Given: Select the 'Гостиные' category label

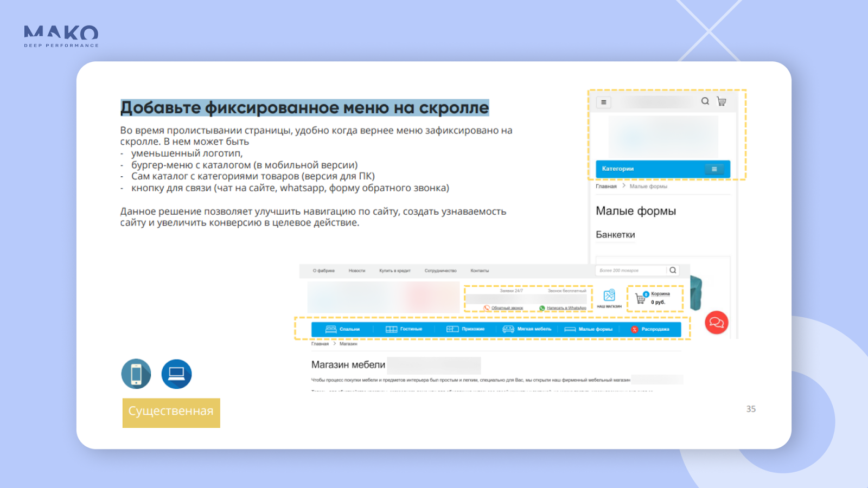Looking at the screenshot, I should point(411,329).
